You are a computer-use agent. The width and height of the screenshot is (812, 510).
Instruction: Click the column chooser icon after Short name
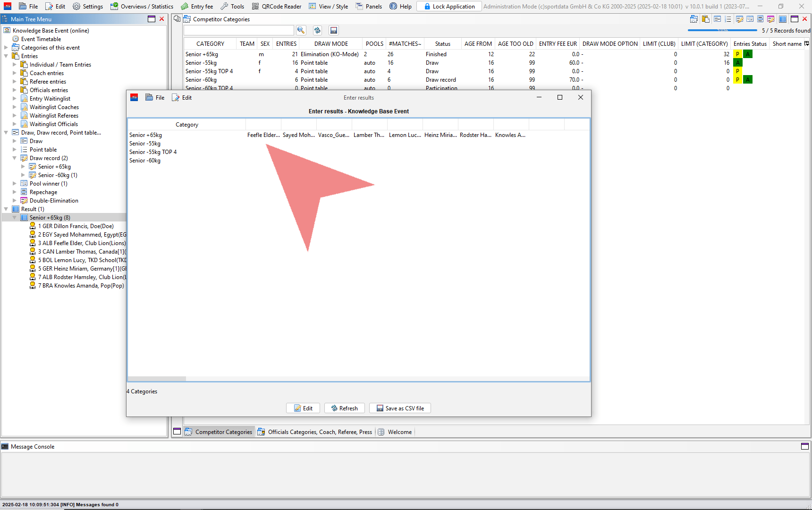pyautogui.click(x=807, y=43)
